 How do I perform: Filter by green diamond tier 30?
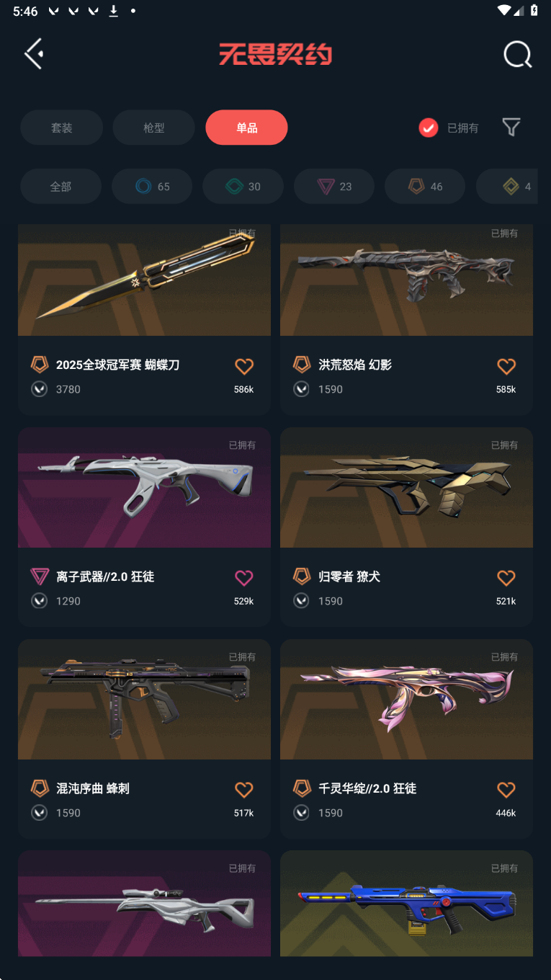[x=243, y=187]
